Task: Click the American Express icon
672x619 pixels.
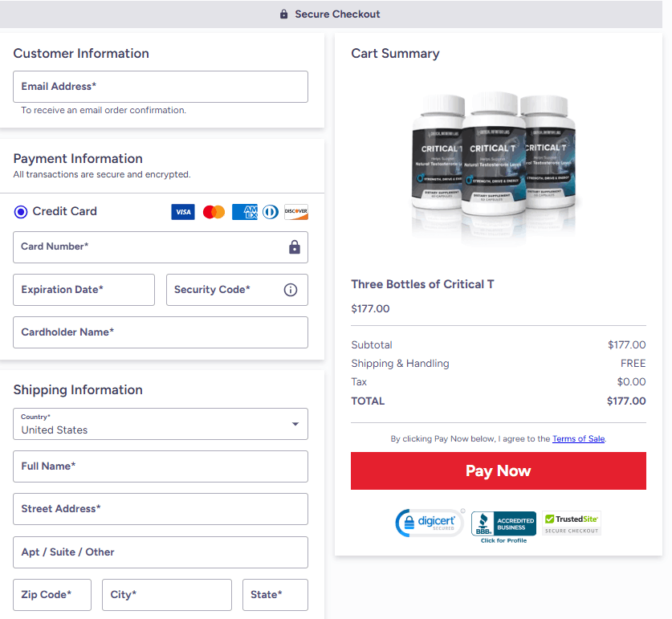Action: click(243, 211)
